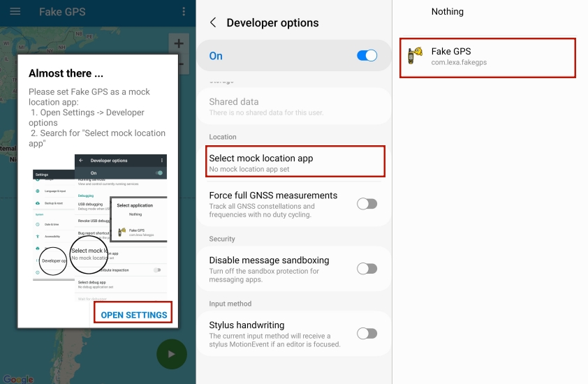Click the Fake GPS app title
Viewport: 588px width, 384px height.
pos(62,12)
